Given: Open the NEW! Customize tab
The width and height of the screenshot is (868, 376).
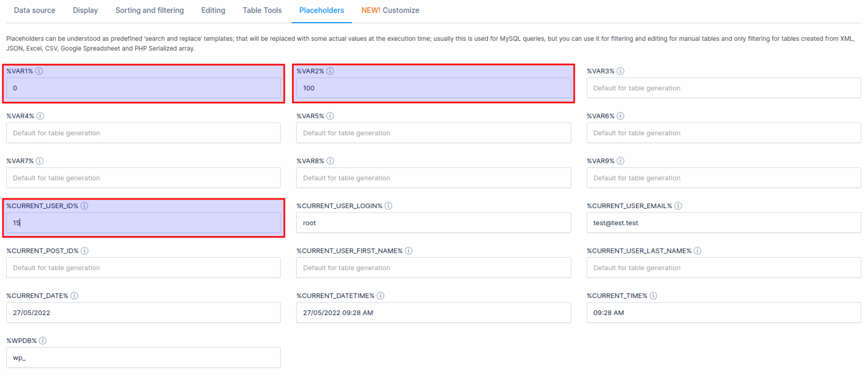Looking at the screenshot, I should tap(390, 10).
